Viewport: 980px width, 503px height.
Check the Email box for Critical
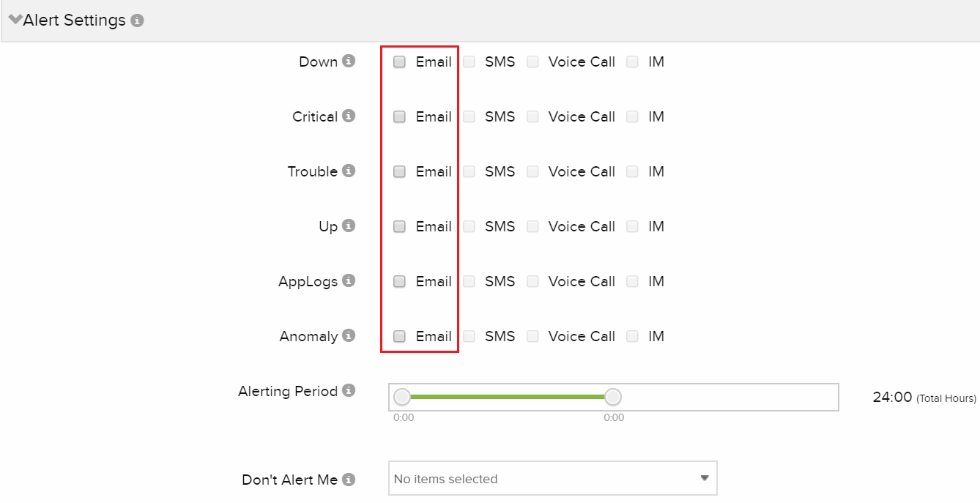click(x=399, y=116)
